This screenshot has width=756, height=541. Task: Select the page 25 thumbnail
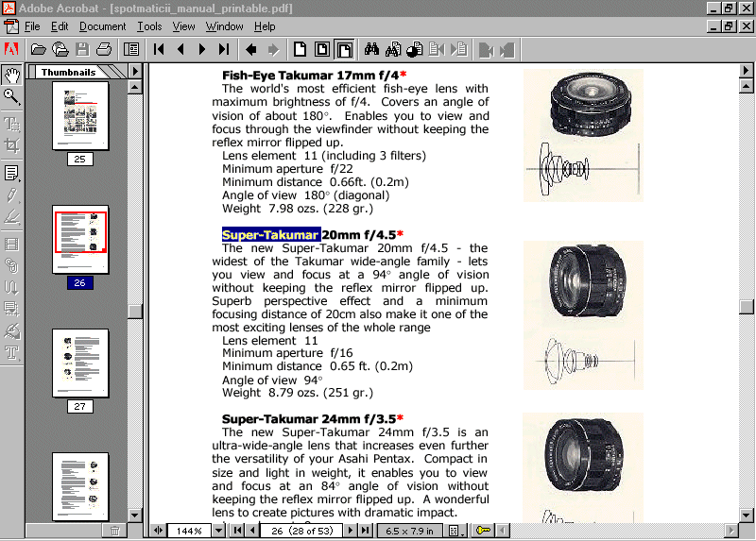(x=80, y=115)
